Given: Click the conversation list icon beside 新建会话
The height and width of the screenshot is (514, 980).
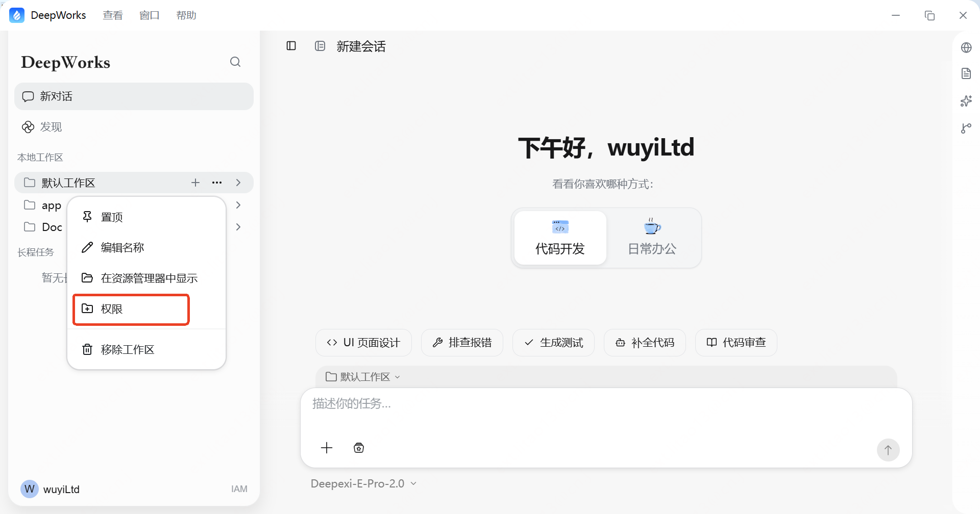Looking at the screenshot, I should pos(320,46).
